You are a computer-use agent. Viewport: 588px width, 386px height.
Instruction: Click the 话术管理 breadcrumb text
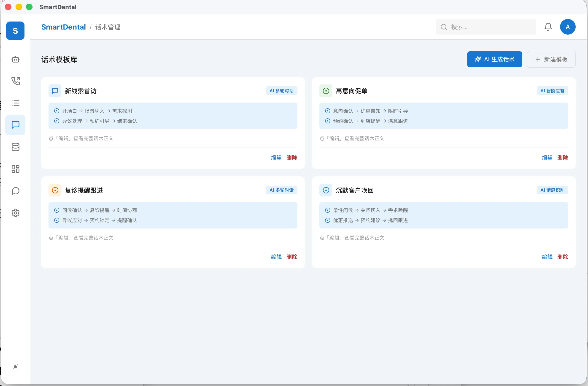pyautogui.click(x=108, y=27)
